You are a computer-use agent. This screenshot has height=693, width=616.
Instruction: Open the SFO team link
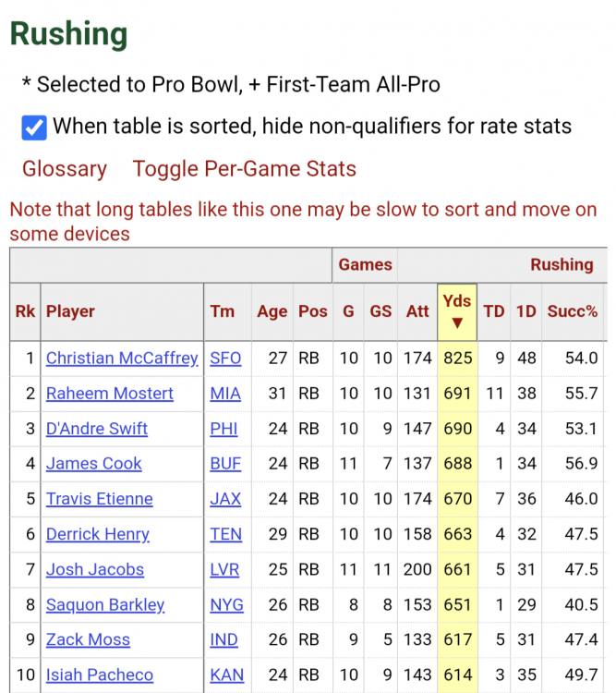[225, 359]
